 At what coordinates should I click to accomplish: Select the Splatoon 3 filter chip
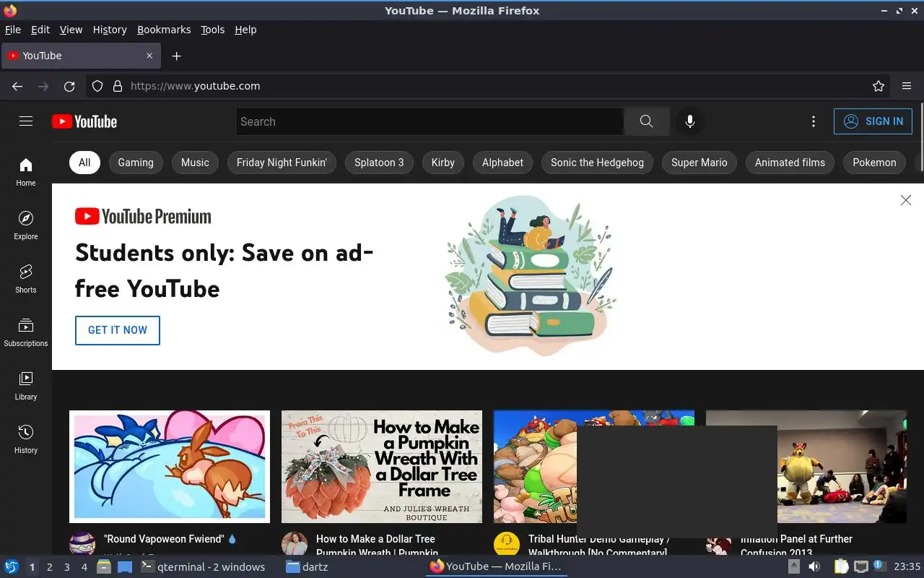tap(379, 163)
